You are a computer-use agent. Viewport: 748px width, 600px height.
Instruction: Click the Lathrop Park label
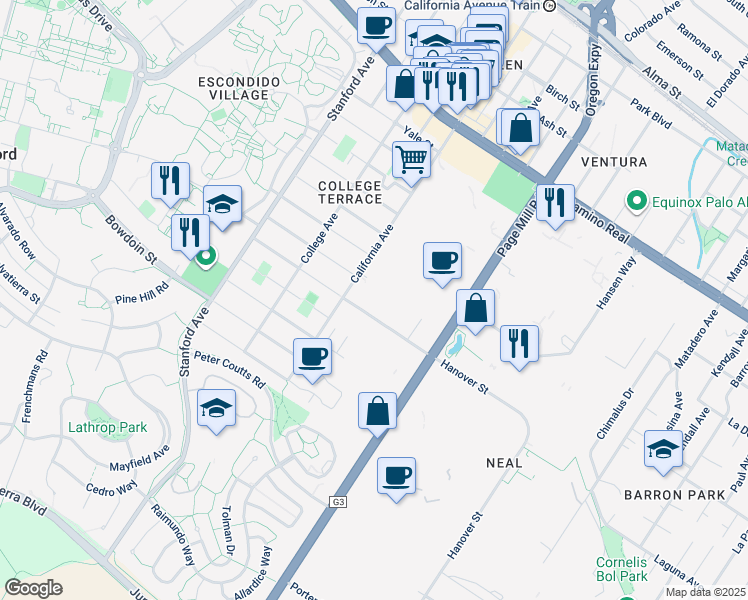tap(107, 427)
